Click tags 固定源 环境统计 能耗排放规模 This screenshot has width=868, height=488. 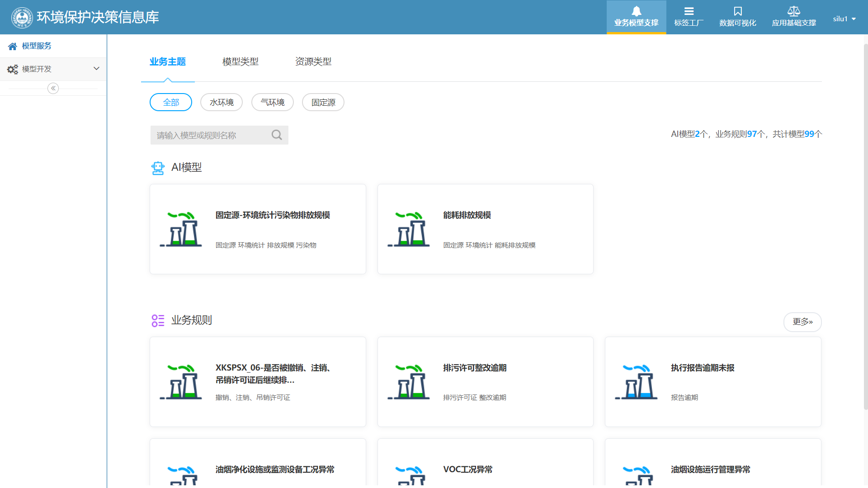click(x=489, y=245)
